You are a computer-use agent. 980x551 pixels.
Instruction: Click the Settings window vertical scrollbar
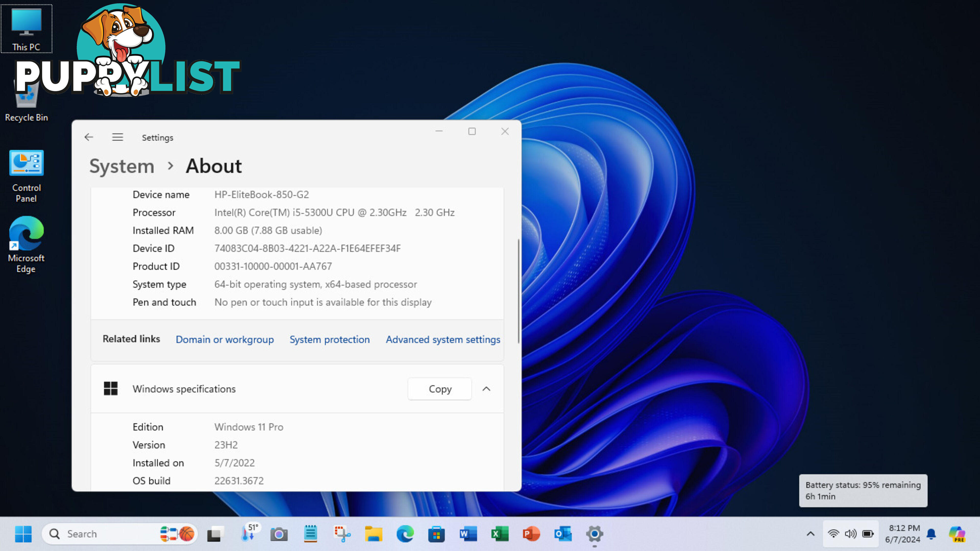518,291
